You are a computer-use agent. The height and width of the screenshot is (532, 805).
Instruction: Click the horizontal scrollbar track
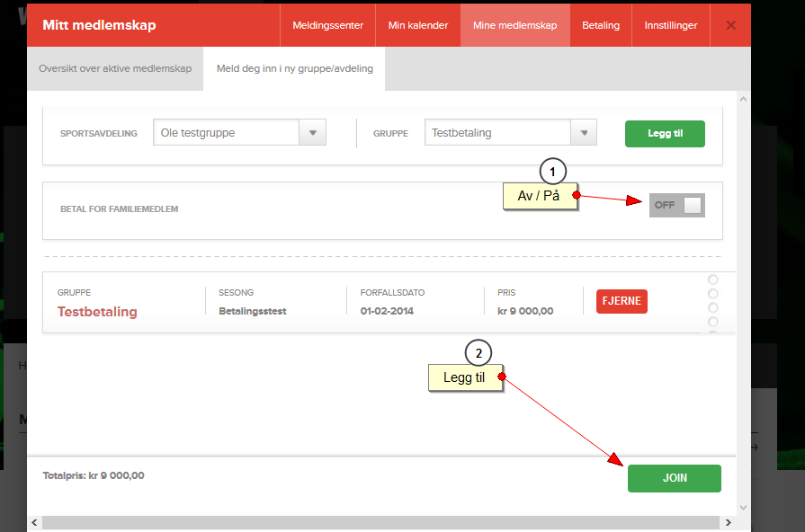[x=380, y=523]
